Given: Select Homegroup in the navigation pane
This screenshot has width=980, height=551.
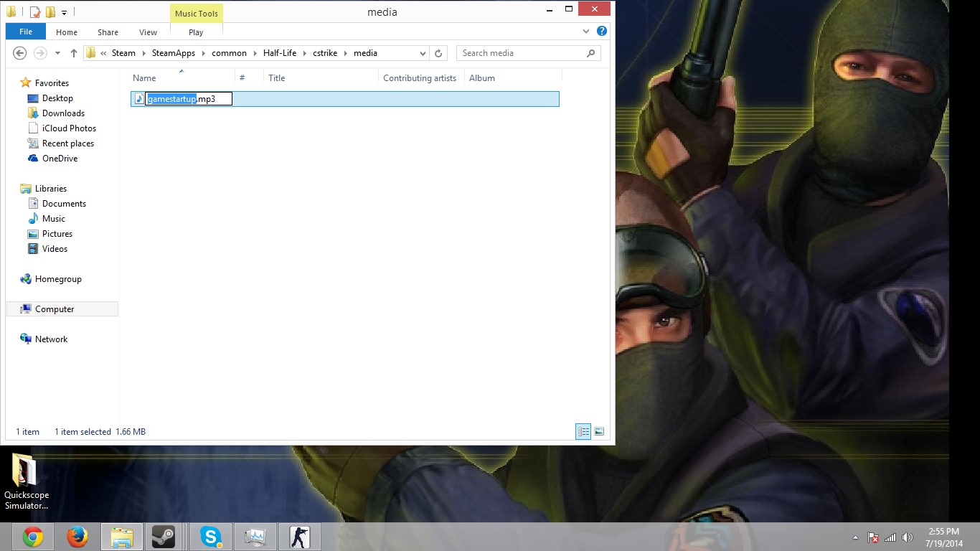Looking at the screenshot, I should (58, 279).
